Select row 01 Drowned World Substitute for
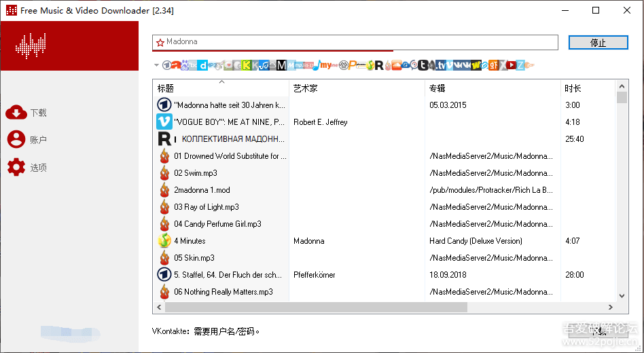Screen dimensions: 644x353 pos(385,156)
